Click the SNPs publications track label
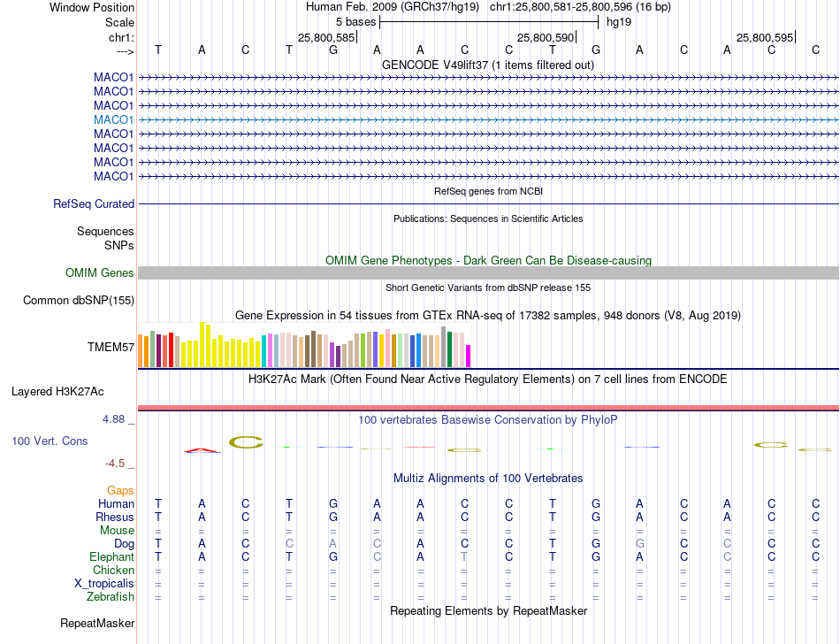 pyautogui.click(x=119, y=245)
